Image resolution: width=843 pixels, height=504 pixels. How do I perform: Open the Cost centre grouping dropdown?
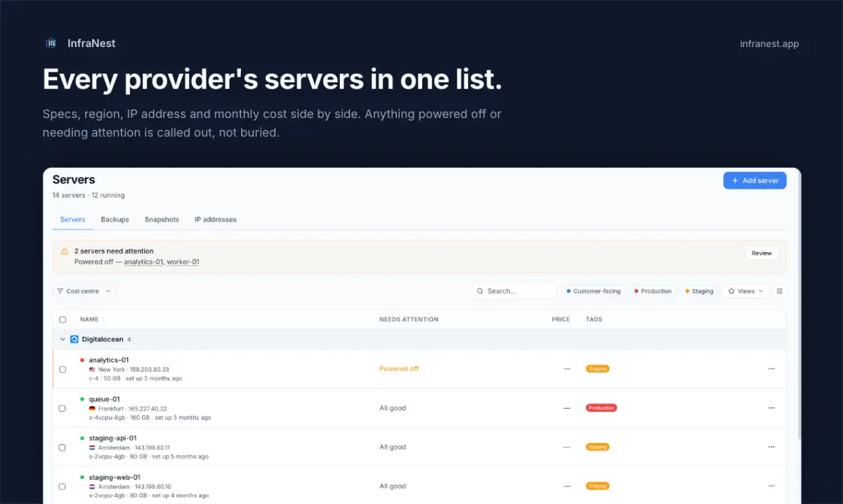point(84,291)
